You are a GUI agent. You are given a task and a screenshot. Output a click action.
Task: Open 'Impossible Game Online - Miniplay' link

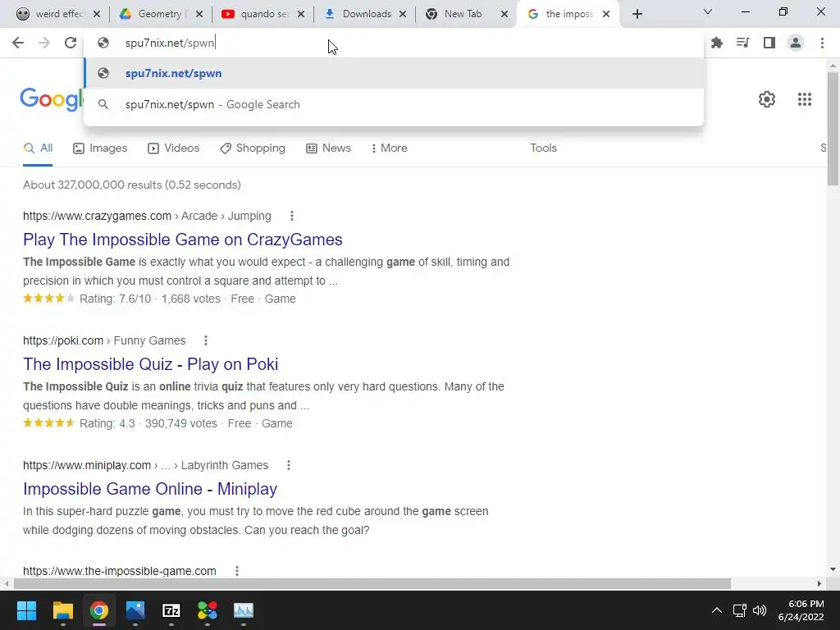pyautogui.click(x=150, y=489)
